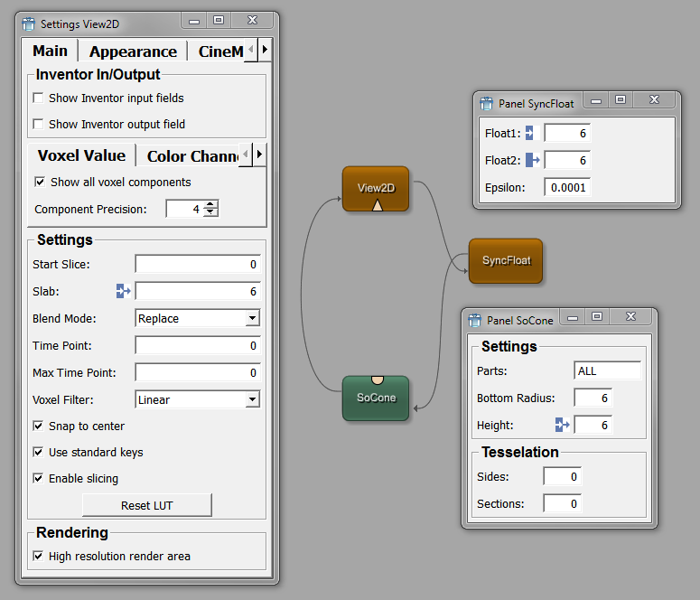Enable Show Inventor input fields
The height and width of the screenshot is (600, 700).
tap(39, 98)
